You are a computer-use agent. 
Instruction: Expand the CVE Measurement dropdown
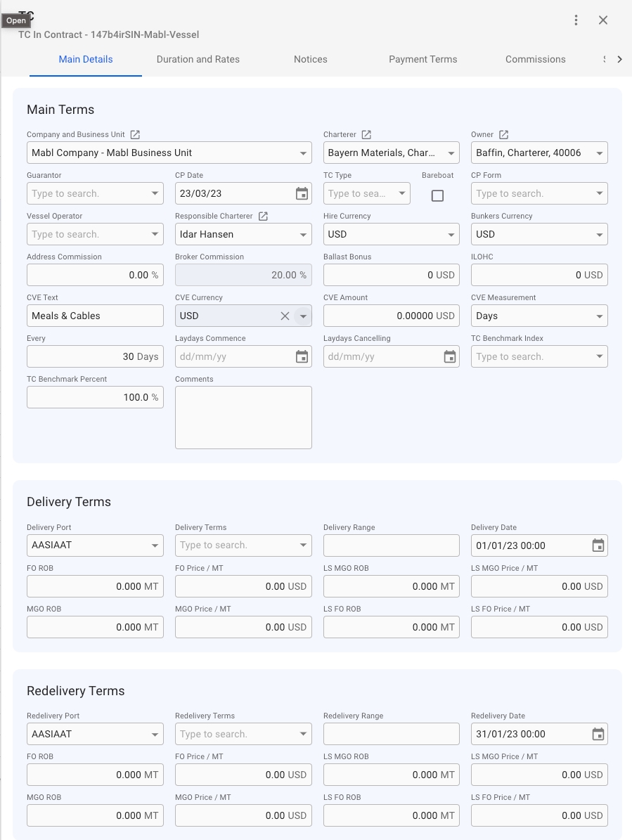(x=600, y=316)
